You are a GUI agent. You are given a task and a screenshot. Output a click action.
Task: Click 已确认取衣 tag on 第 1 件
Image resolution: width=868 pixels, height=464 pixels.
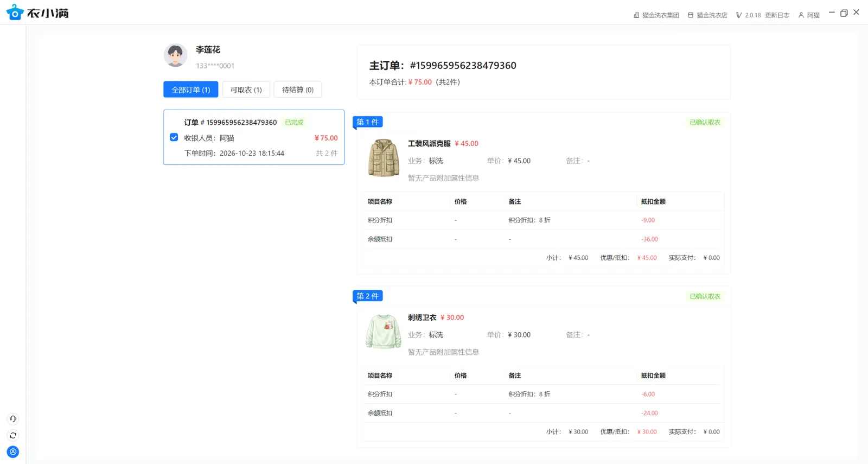(x=705, y=123)
